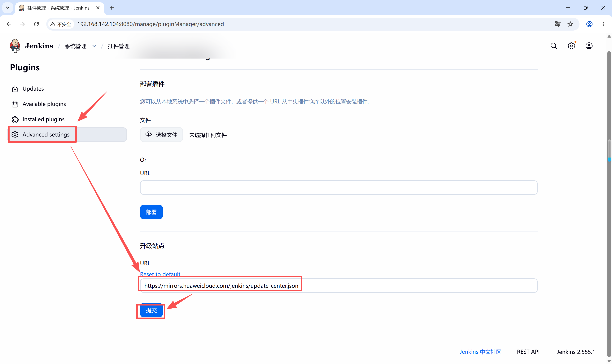Reload the page with the refresh icon
This screenshot has height=364, width=612.
[x=36, y=24]
